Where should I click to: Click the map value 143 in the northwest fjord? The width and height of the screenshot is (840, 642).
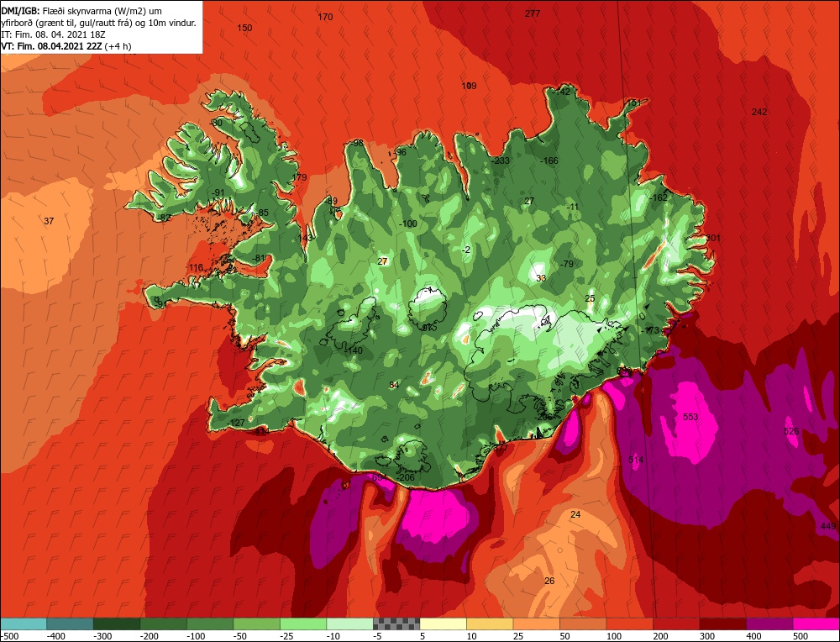305,238
